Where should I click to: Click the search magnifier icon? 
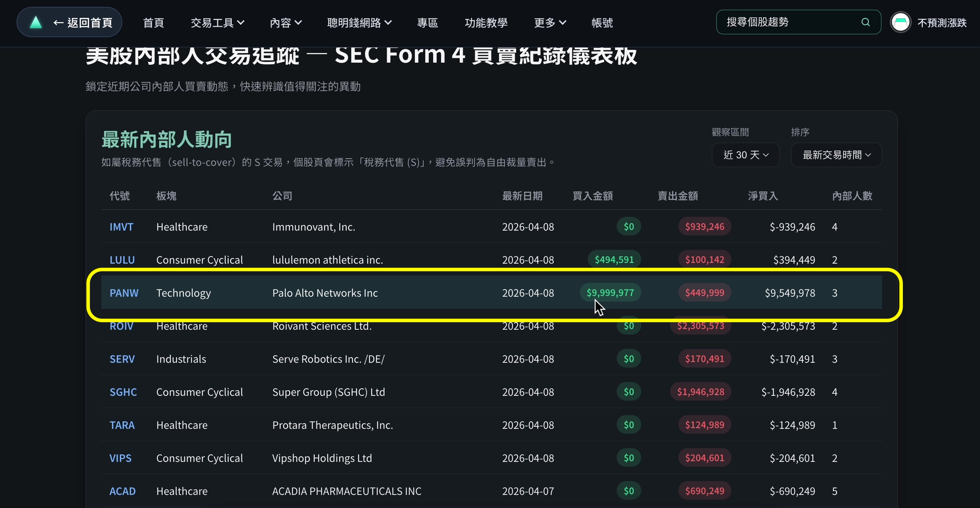click(865, 22)
